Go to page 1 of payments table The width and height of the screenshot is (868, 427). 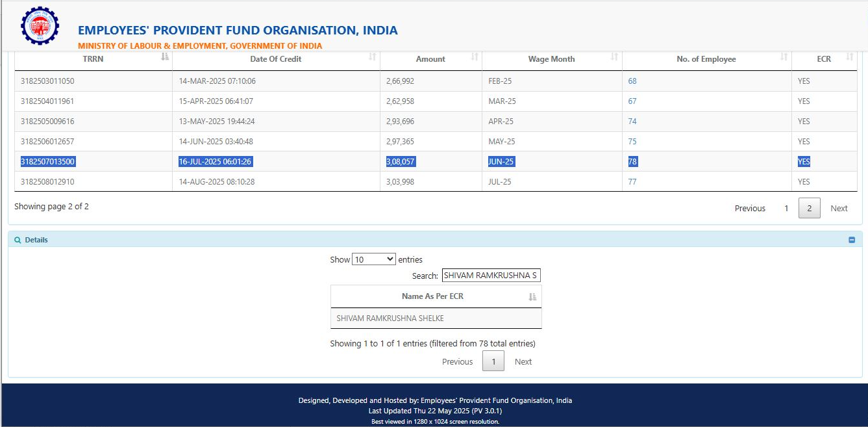coord(786,208)
